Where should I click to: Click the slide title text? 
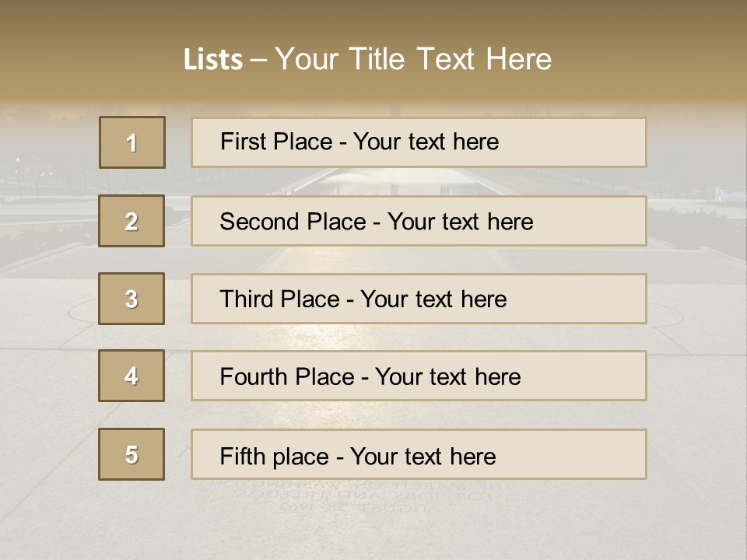[367, 59]
